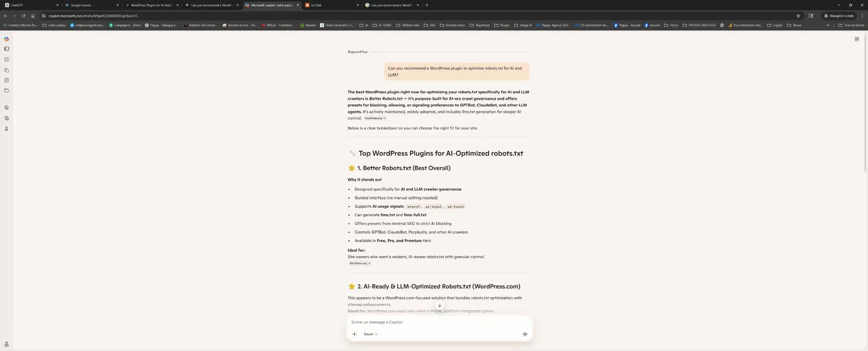Reload the page with refresh icon

pos(23,16)
